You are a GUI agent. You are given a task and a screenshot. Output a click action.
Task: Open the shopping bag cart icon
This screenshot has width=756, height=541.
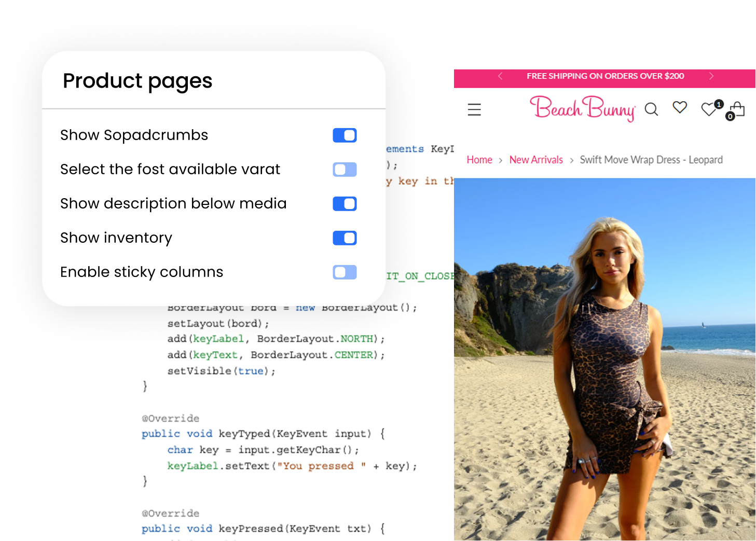pyautogui.click(x=737, y=110)
